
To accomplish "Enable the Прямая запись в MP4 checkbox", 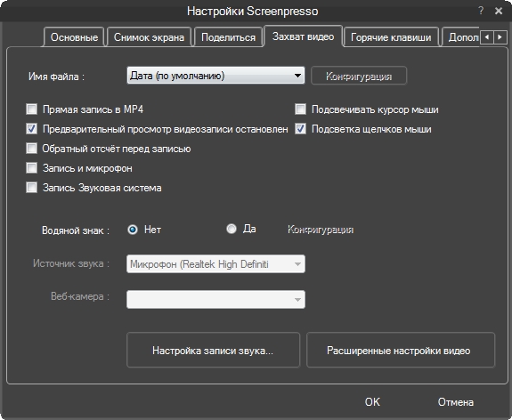I will (x=32, y=109).
